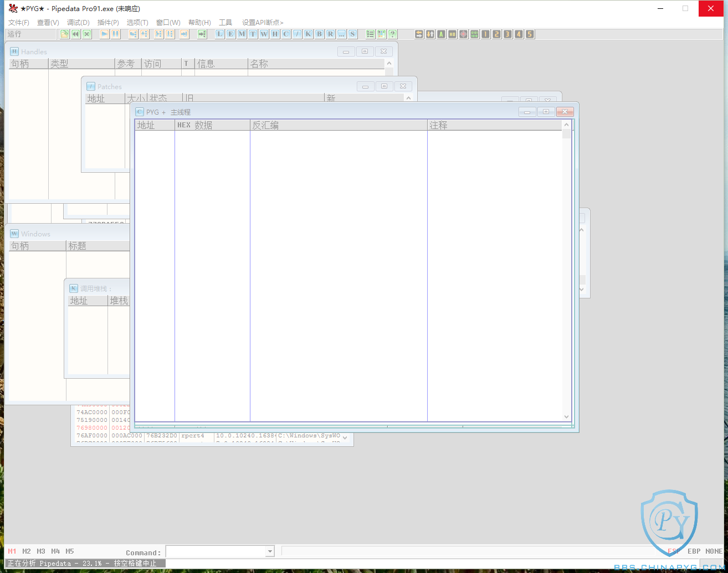Open CPU window with C icon
This screenshot has width=728, height=573.
point(286,34)
